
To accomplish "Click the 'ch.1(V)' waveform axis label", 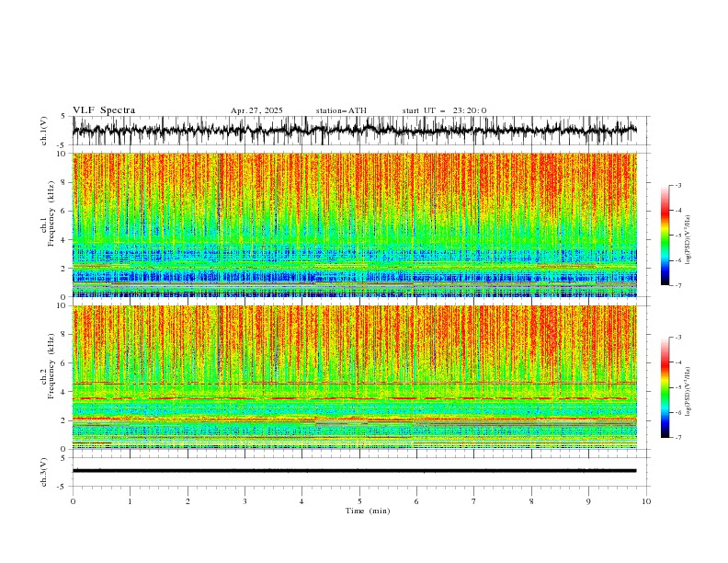I will tap(44, 131).
